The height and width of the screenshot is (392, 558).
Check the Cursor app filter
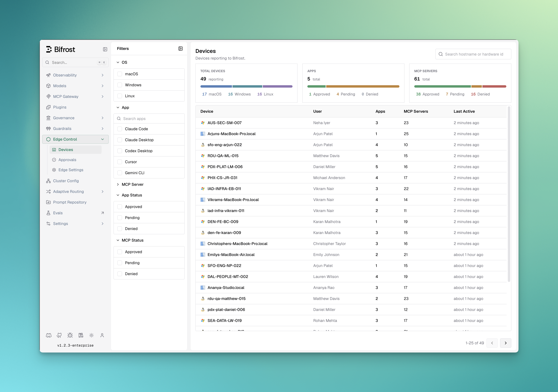click(x=120, y=162)
